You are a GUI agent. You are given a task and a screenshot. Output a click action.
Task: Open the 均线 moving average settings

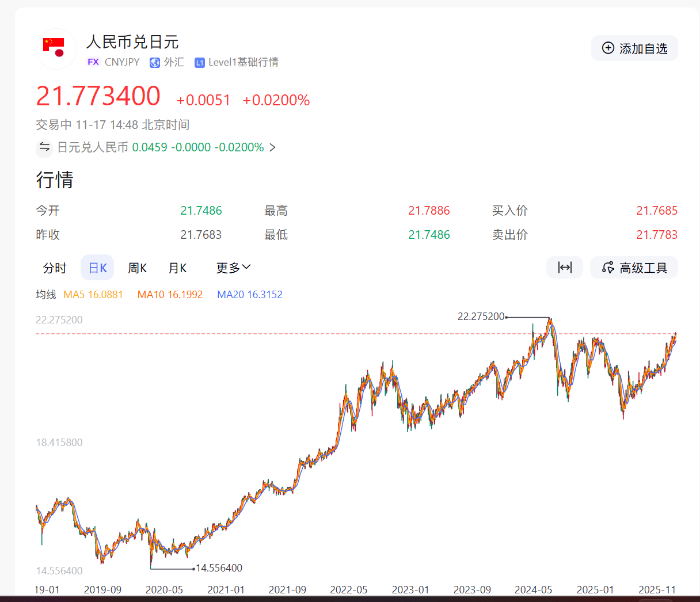[x=46, y=295]
